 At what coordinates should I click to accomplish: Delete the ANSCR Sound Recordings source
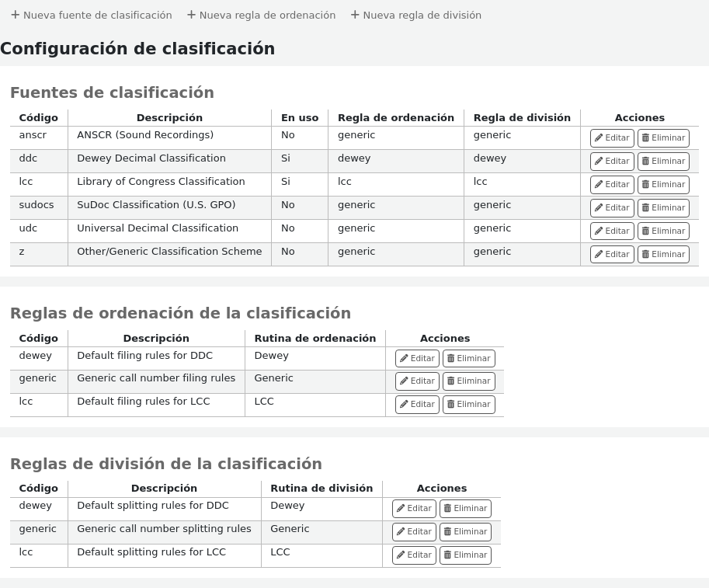point(663,137)
